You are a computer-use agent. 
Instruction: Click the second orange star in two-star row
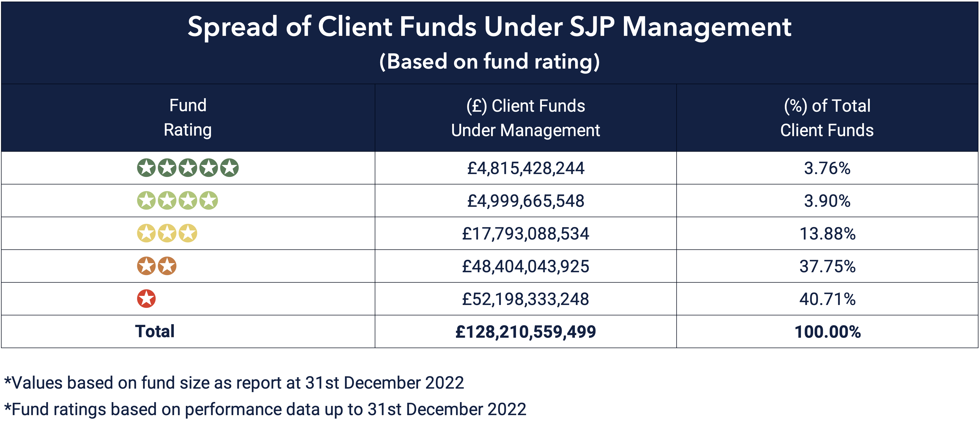[167, 266]
